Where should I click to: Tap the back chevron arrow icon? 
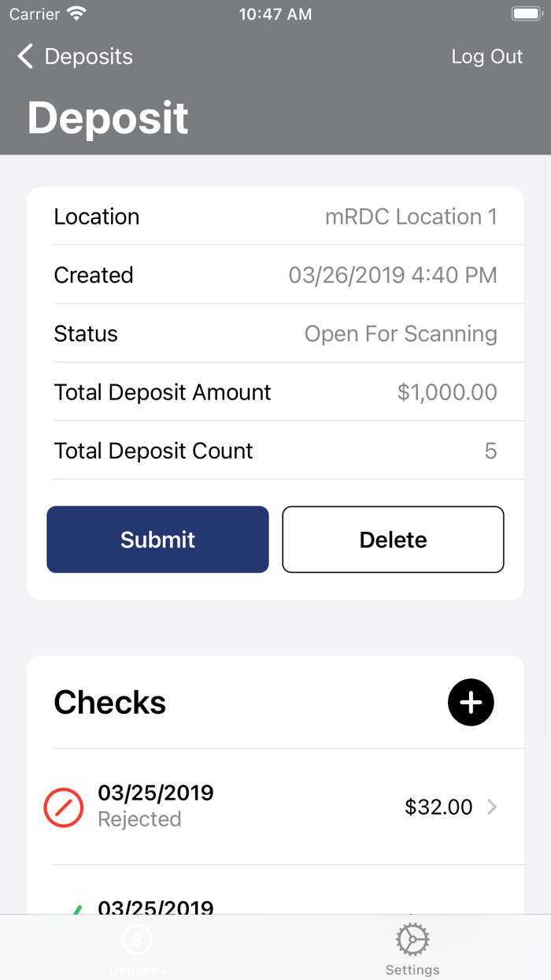24,56
